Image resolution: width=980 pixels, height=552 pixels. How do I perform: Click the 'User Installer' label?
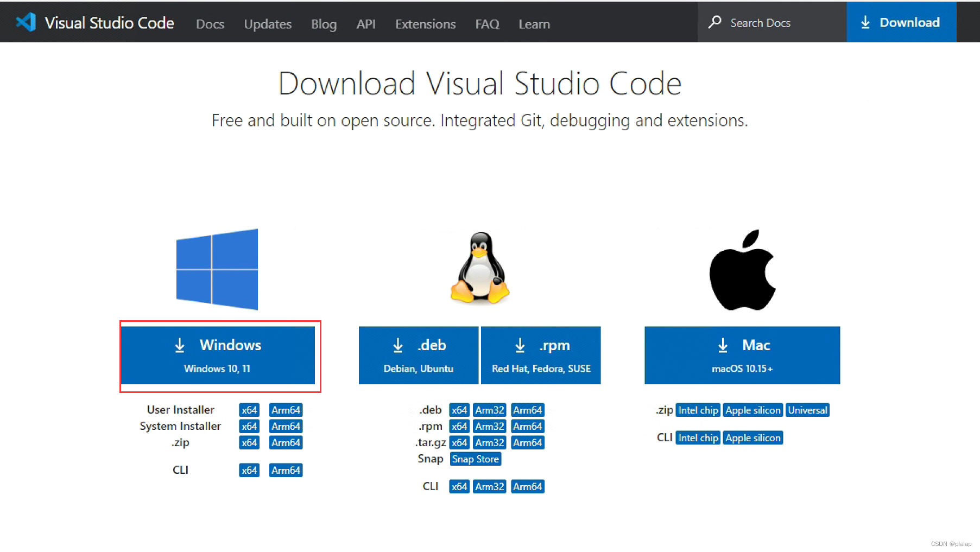pyautogui.click(x=180, y=410)
